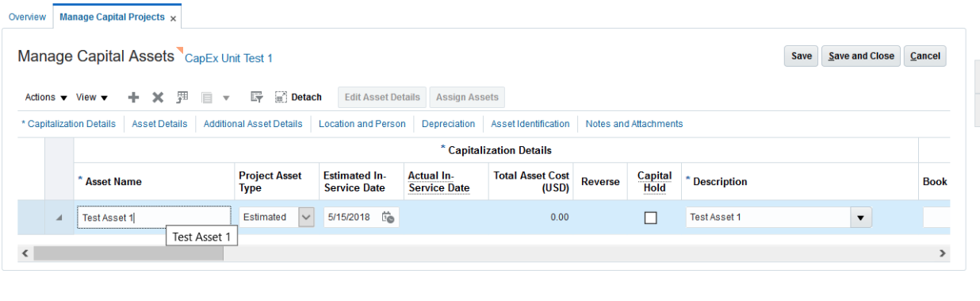Click the horizontal scrollbar thumb
This screenshot has width=980, height=301.
point(128,253)
